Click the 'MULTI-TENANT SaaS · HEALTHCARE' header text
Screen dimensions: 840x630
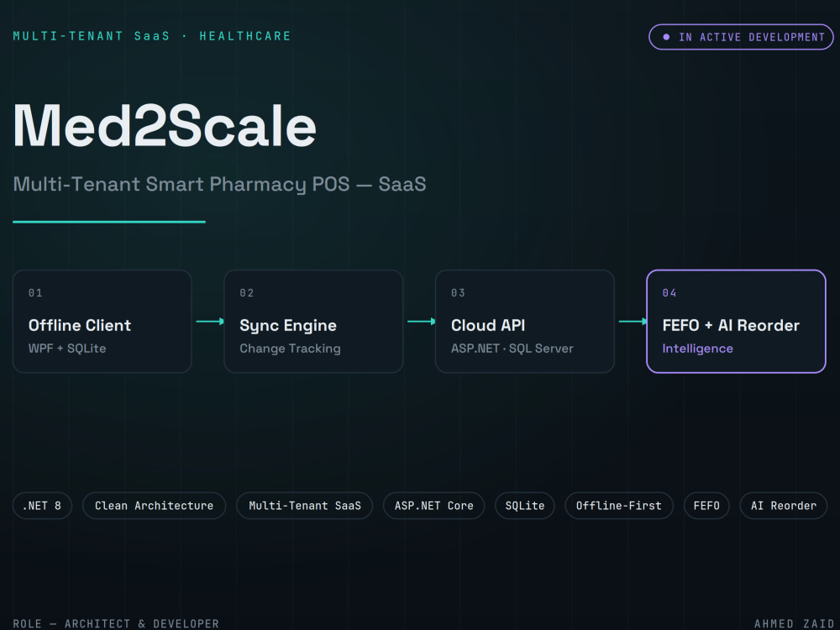[x=152, y=36]
